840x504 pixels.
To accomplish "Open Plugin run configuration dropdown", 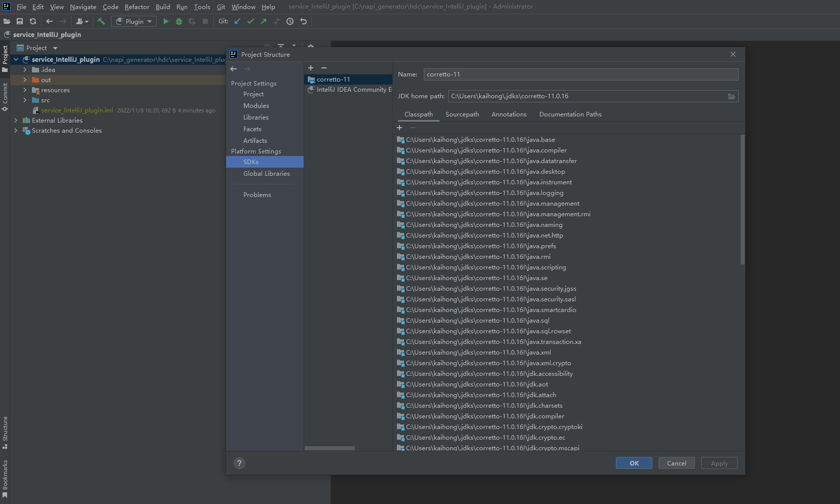I will [x=134, y=21].
